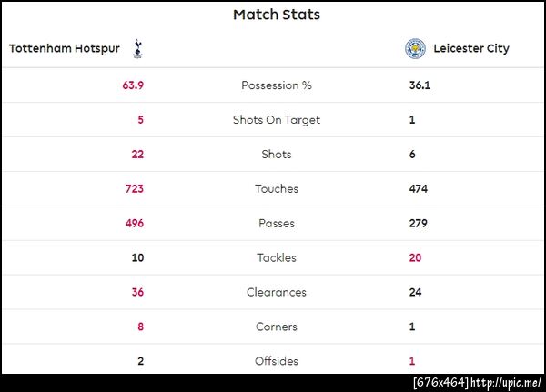The height and width of the screenshot is (392, 546).
Task: Open the Leicester City team name link
Action: [471, 48]
